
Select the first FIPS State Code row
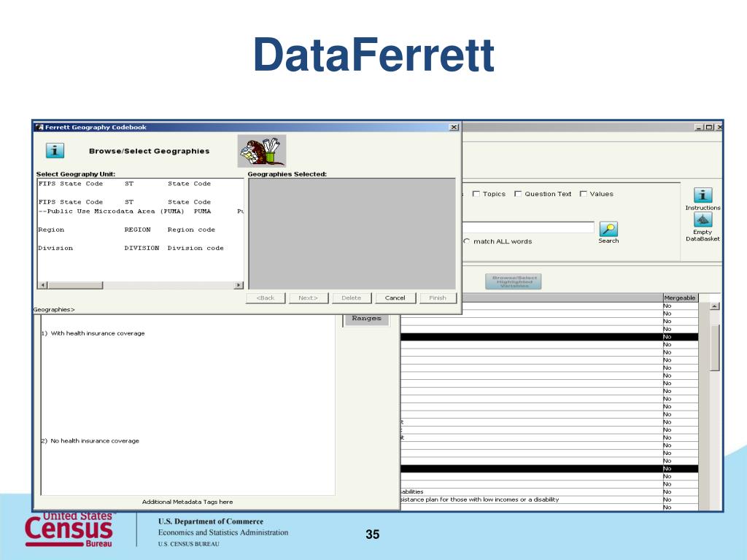[141, 184]
